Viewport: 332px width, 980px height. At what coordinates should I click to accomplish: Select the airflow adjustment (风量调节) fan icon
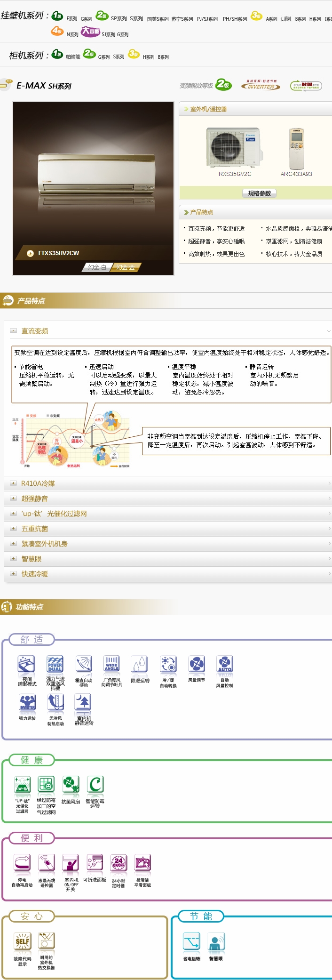click(197, 664)
